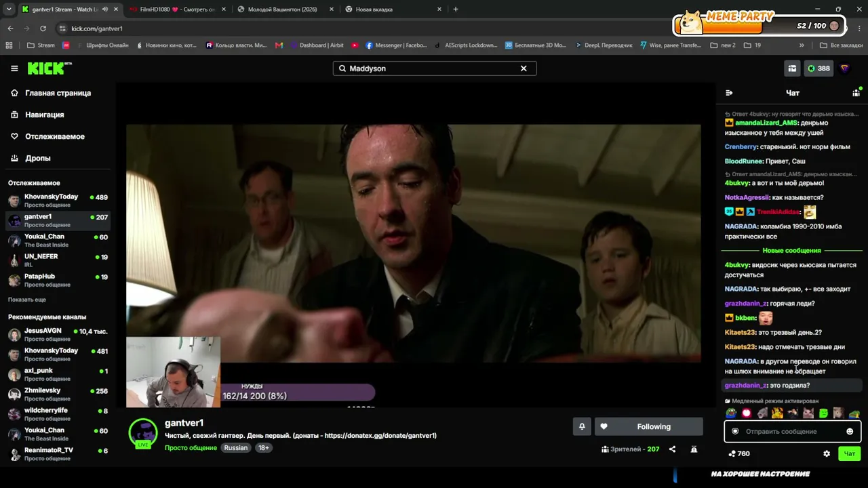The height and width of the screenshot is (488, 868).
Task: Open recommended channel JesusAVGN
Action: coord(58,334)
